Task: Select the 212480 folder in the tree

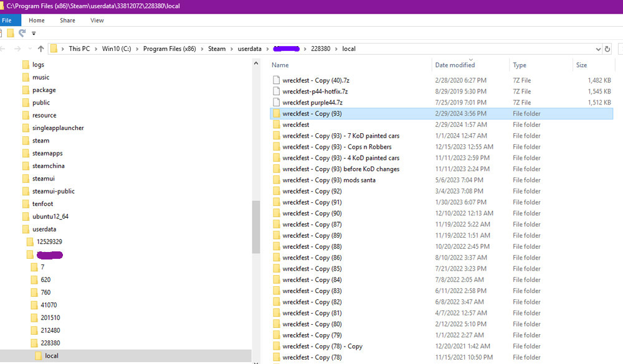Action: pyautogui.click(x=50, y=330)
